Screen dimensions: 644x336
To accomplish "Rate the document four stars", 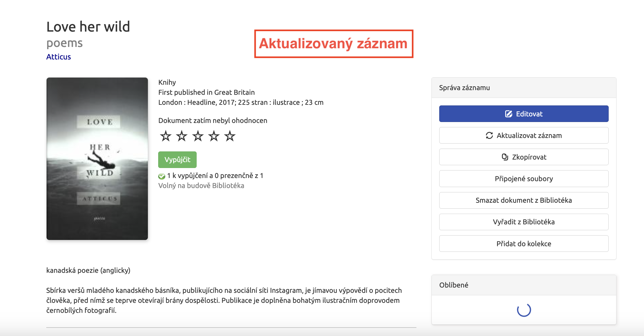I will tap(214, 136).
